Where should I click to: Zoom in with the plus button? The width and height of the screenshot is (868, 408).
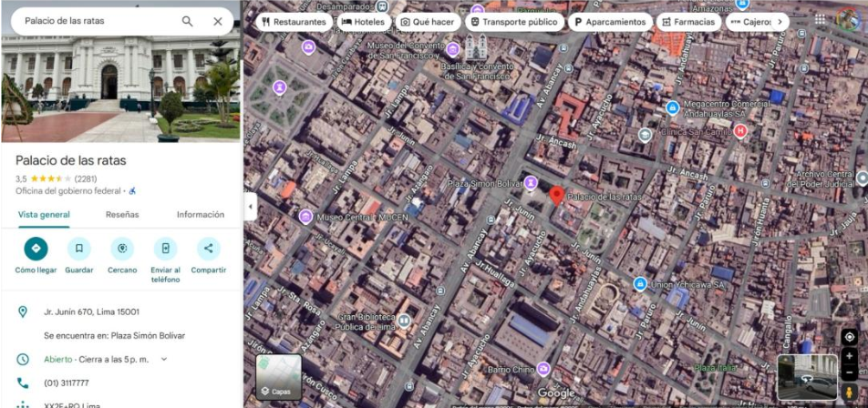tap(850, 356)
